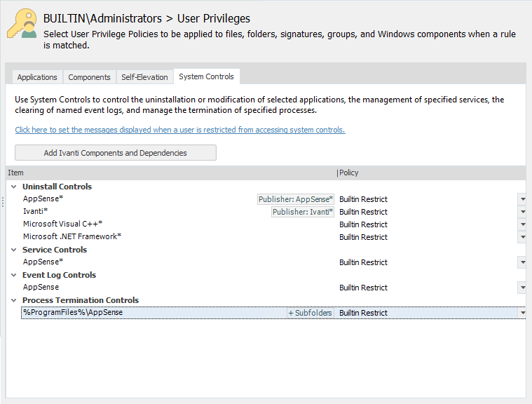
Task: Click the restricted access messages link
Action: (179, 130)
